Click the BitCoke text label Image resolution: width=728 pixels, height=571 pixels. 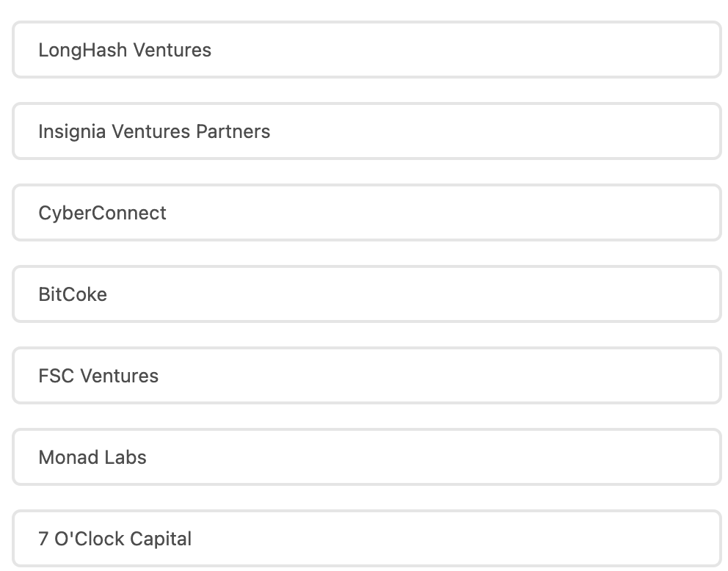73,294
